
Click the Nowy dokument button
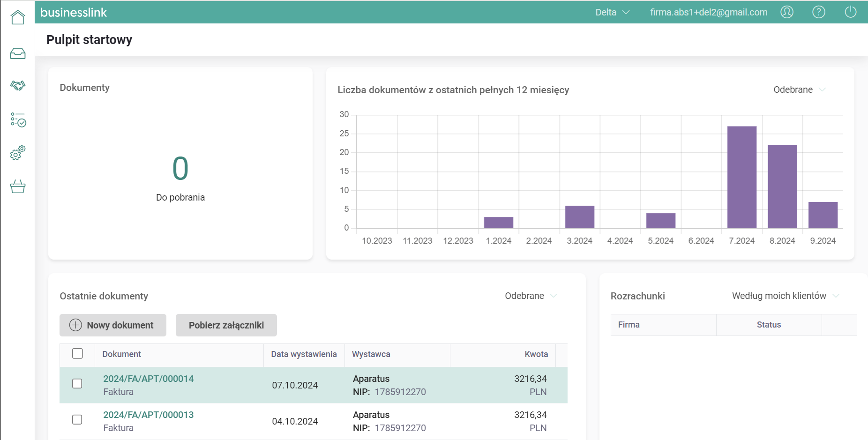point(113,325)
